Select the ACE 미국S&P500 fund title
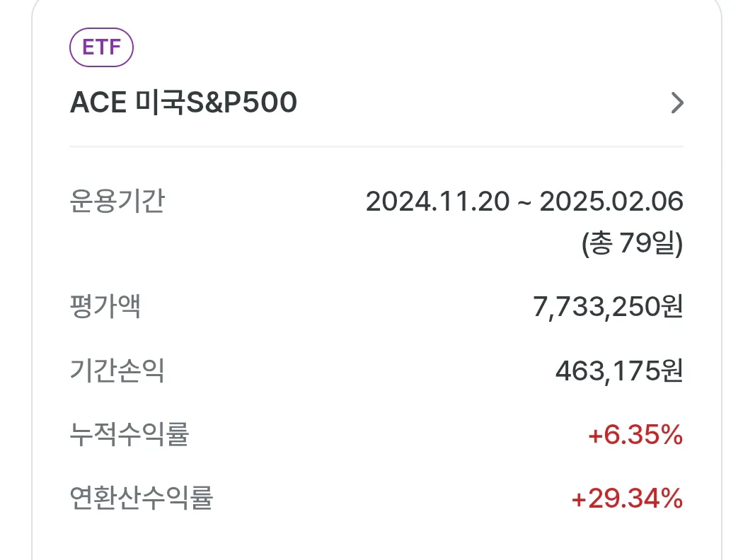The width and height of the screenshot is (755, 560). [x=183, y=103]
